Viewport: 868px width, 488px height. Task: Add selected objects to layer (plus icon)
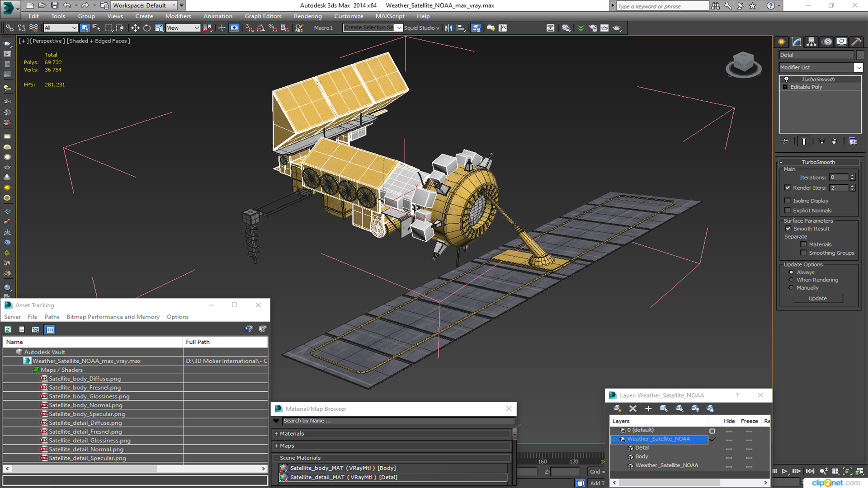[x=648, y=408]
